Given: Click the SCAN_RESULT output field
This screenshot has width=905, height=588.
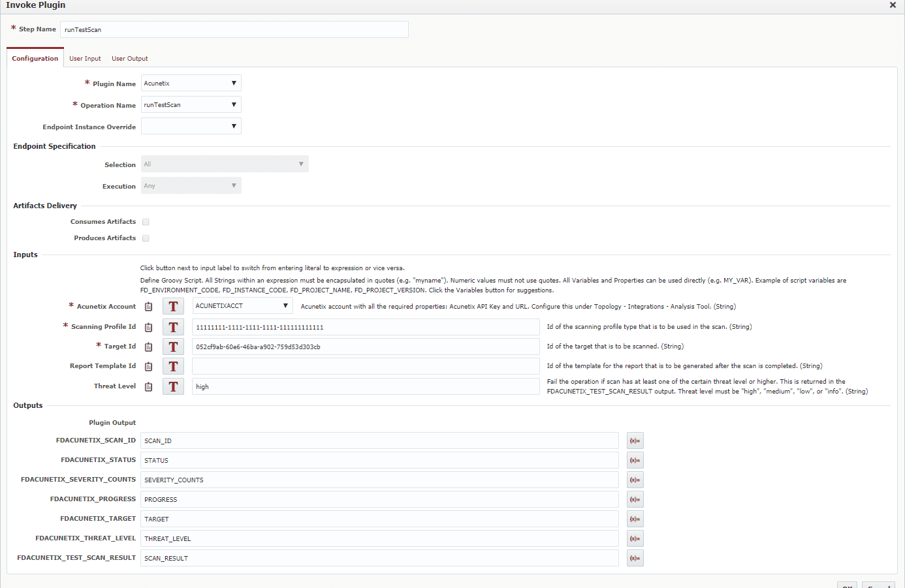Looking at the screenshot, I should coord(379,558).
